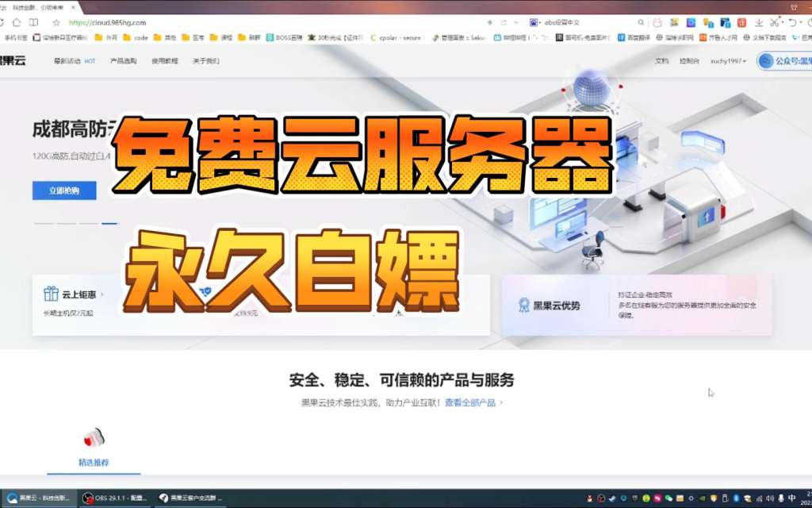Click the microphone tray icon

click(x=781, y=498)
